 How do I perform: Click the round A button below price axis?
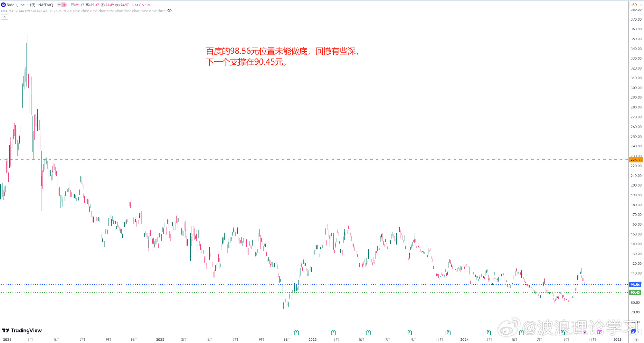[636, 340]
